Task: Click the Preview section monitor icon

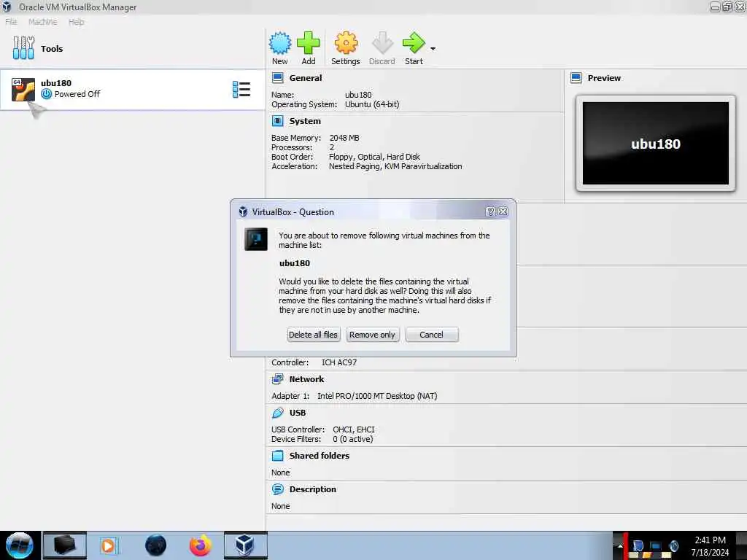Action: 576,77
